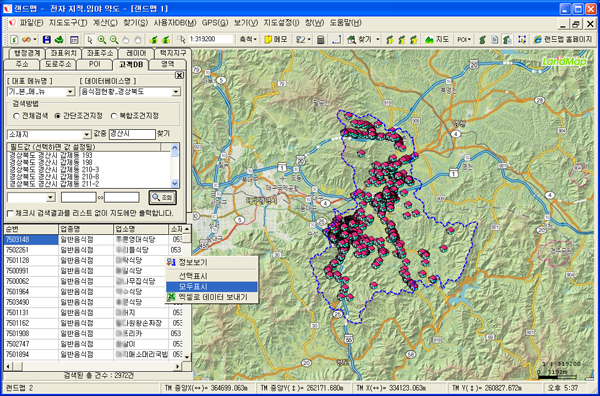Click the 지도 mountain map button
This screenshot has height=396, width=600.
pos(437,39)
